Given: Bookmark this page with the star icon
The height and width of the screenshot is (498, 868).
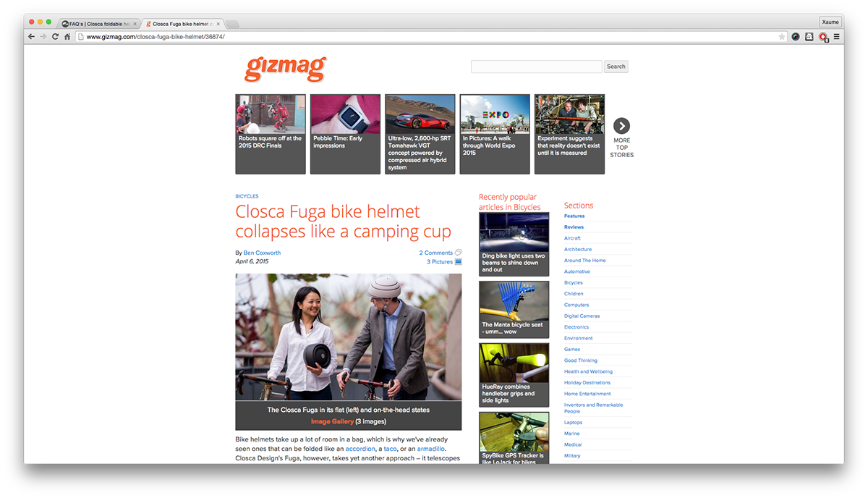Looking at the screenshot, I should [x=782, y=36].
